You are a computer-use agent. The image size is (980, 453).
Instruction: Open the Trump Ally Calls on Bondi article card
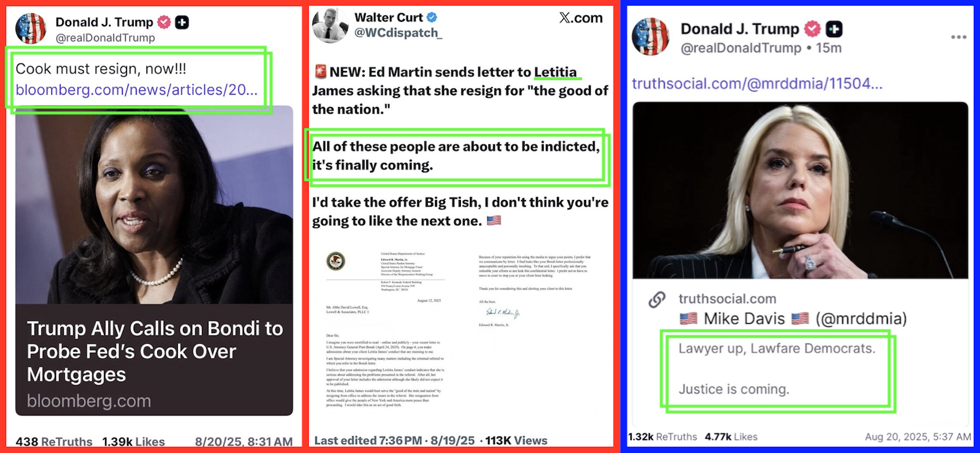[x=154, y=260]
